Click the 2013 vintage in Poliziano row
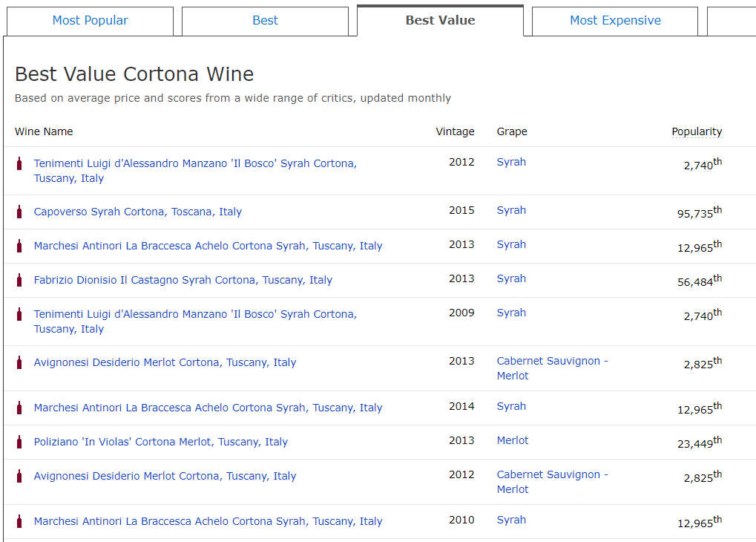 click(x=461, y=440)
